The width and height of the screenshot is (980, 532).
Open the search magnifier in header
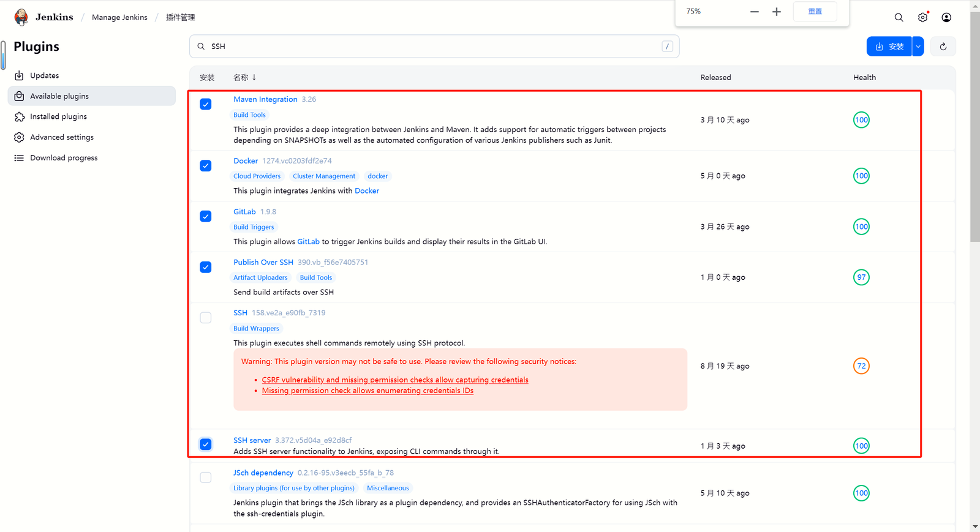tap(899, 17)
